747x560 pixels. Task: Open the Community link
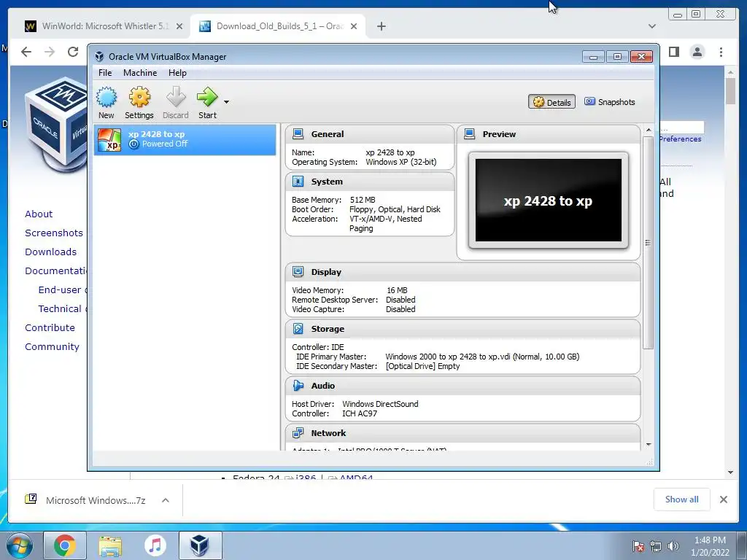pos(52,346)
